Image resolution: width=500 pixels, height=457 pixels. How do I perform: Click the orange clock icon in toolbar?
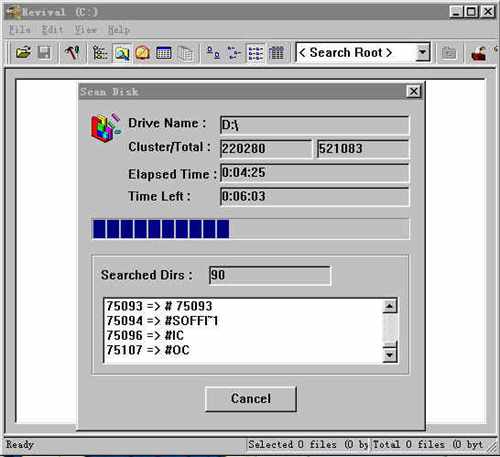[x=143, y=53]
